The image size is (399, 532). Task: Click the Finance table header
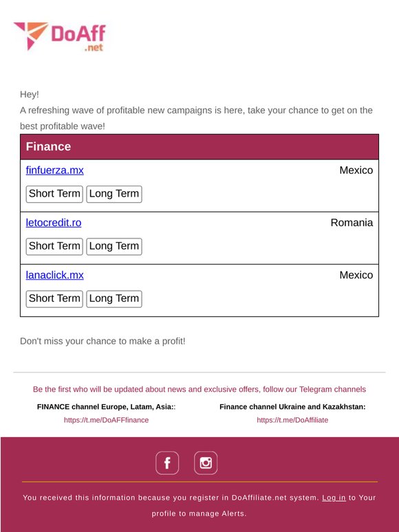(x=199, y=146)
